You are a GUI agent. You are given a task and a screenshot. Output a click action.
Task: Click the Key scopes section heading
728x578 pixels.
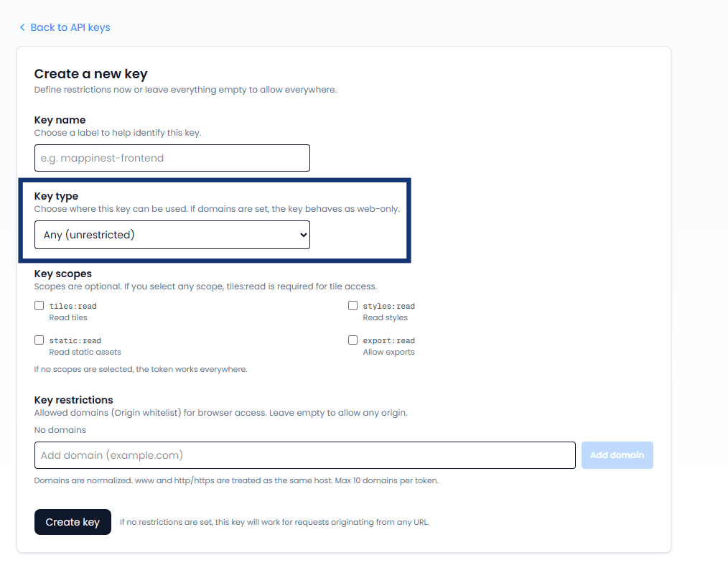[x=62, y=274]
